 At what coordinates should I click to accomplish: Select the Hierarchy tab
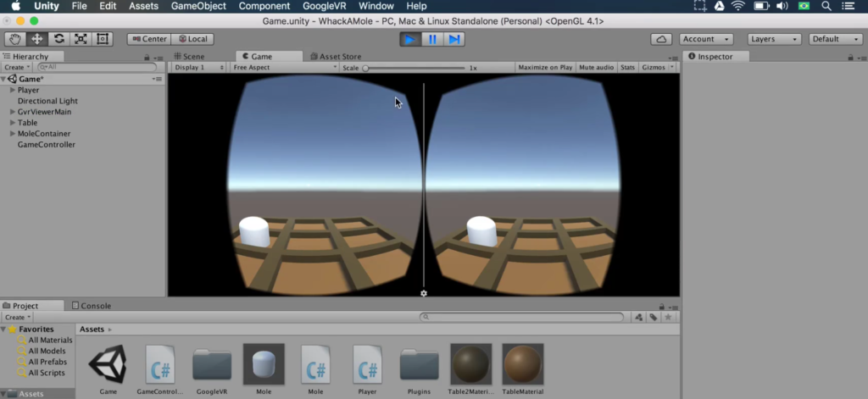click(x=31, y=57)
